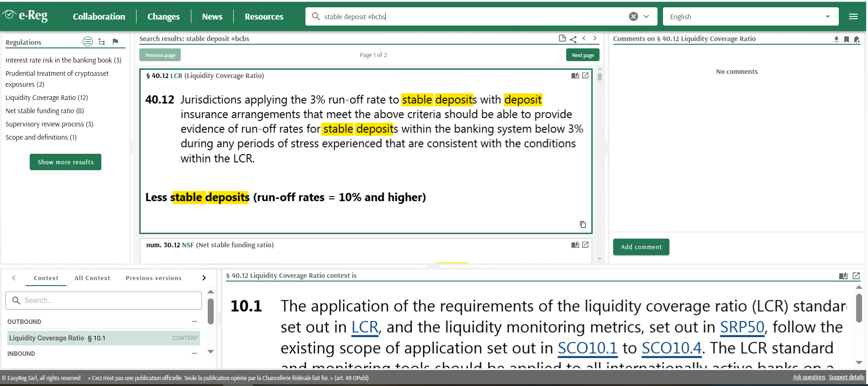Click the flag icon in Regulations header
The image size is (868, 386).
[116, 42]
